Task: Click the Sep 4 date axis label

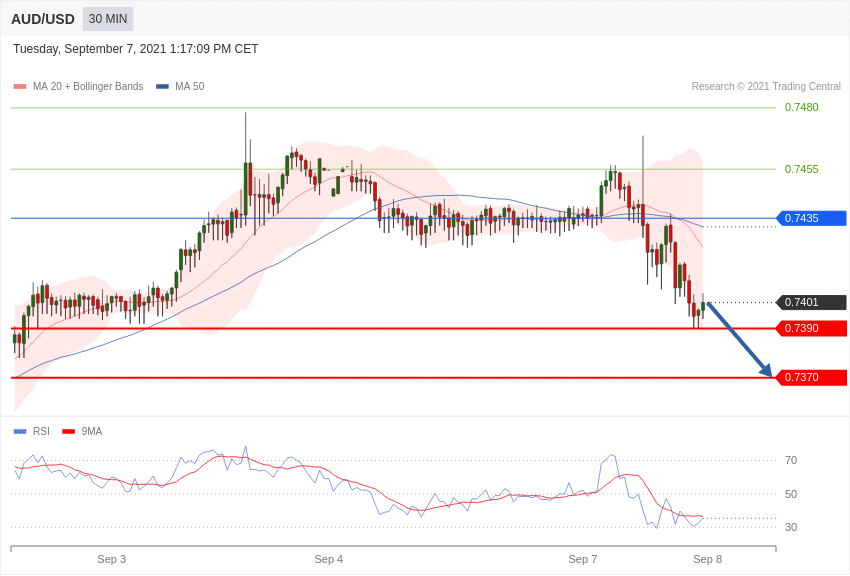Action: 329,559
